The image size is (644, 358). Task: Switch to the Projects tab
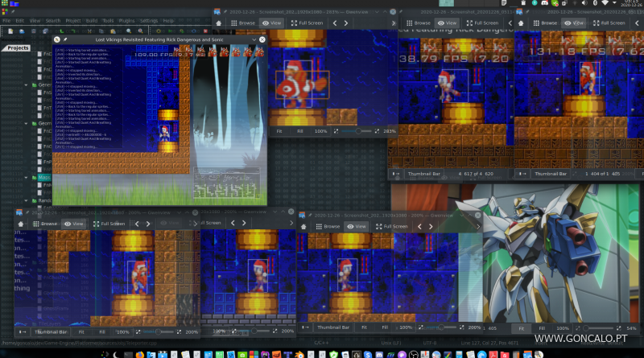(18, 48)
